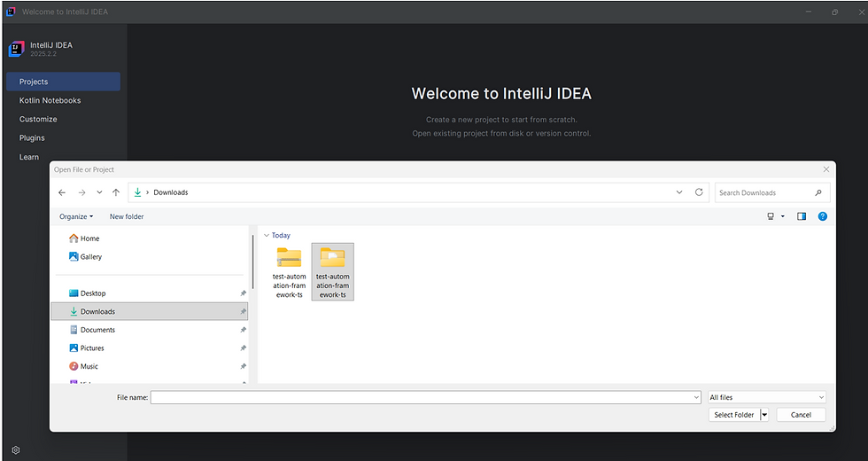Click the IntelliJ title bar app icon
The height and width of the screenshot is (461, 868).
(11, 12)
